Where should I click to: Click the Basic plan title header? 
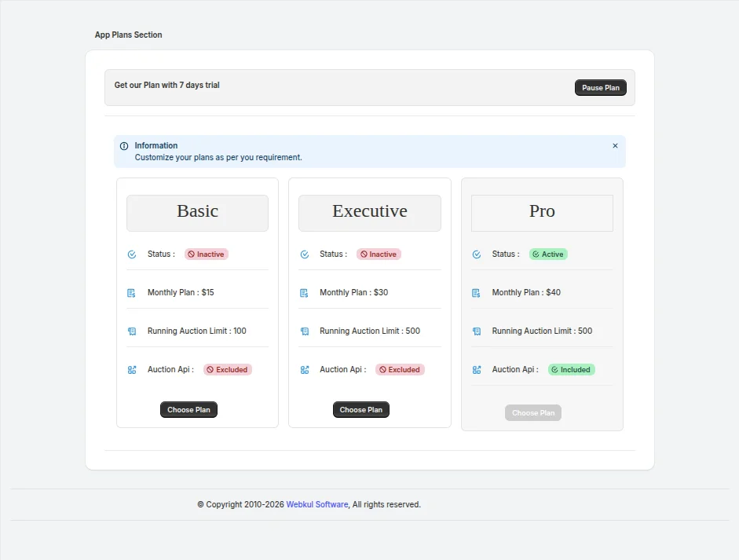click(x=197, y=213)
